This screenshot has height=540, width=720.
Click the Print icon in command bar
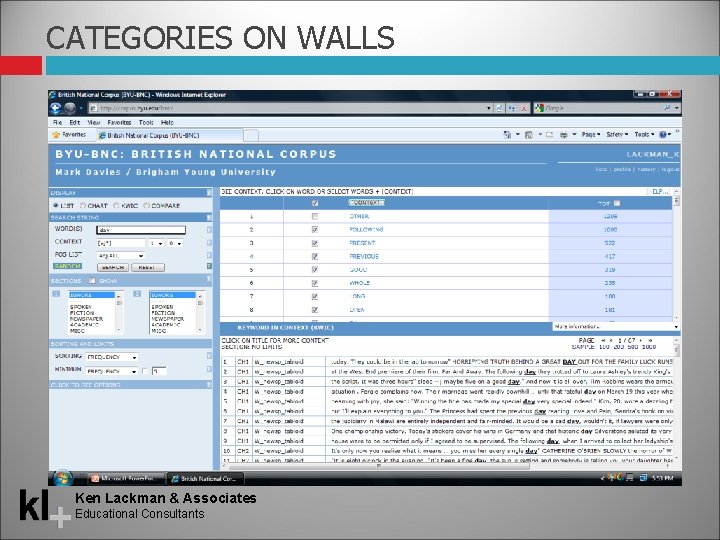563,135
